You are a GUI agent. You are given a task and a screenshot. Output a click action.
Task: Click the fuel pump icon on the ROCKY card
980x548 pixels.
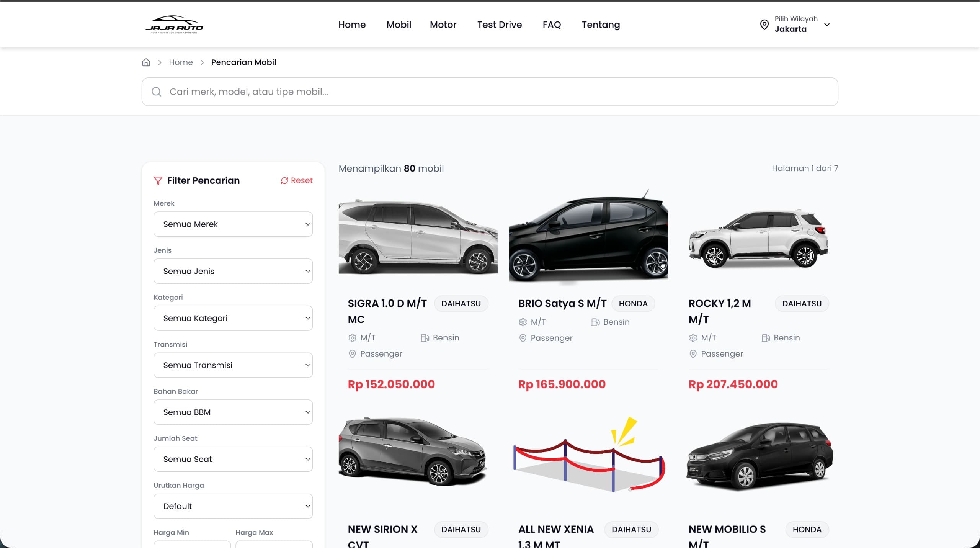point(766,338)
